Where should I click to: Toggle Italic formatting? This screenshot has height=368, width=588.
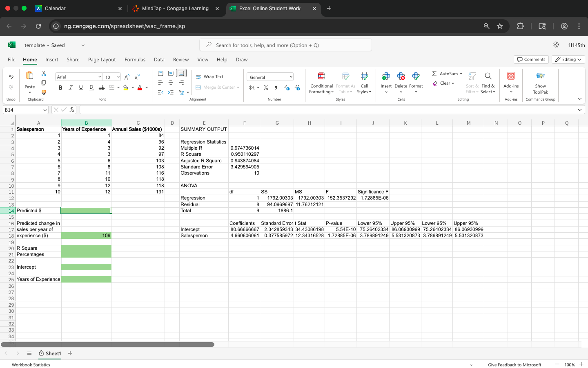click(x=71, y=88)
